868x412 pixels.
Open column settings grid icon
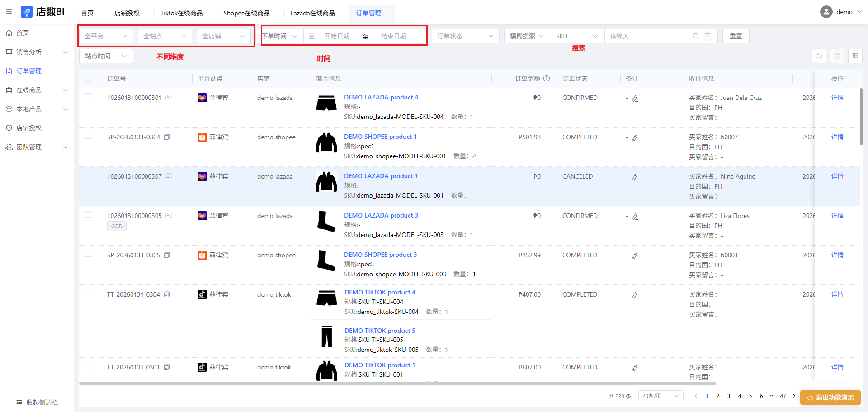click(x=855, y=56)
